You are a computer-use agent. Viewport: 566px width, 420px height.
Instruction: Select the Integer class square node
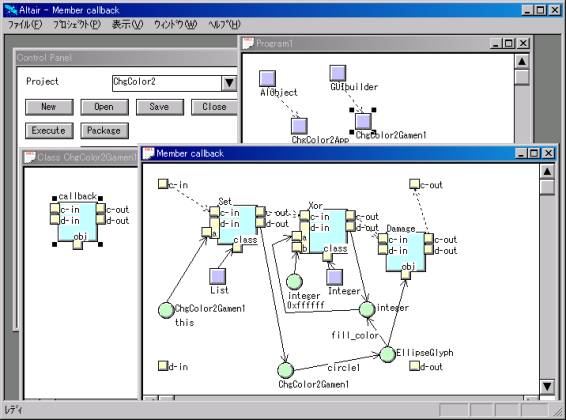pos(335,277)
